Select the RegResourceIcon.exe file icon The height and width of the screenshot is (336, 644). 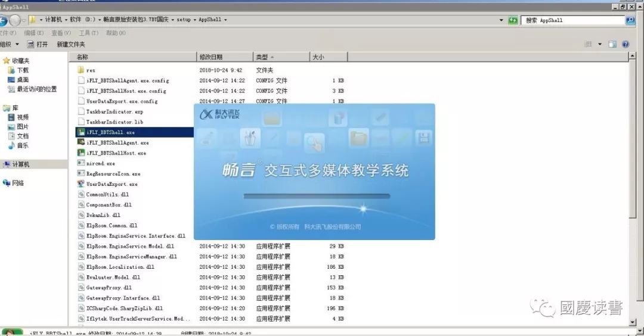click(x=81, y=173)
